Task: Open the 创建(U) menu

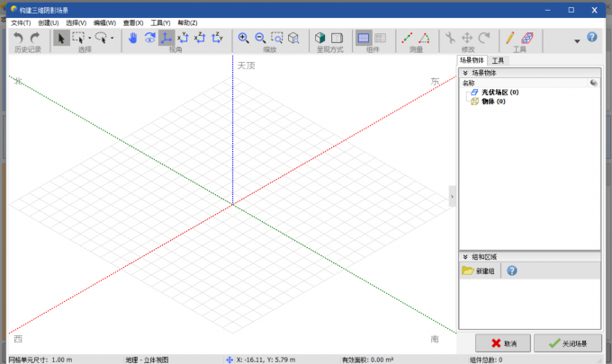Action: coord(49,23)
